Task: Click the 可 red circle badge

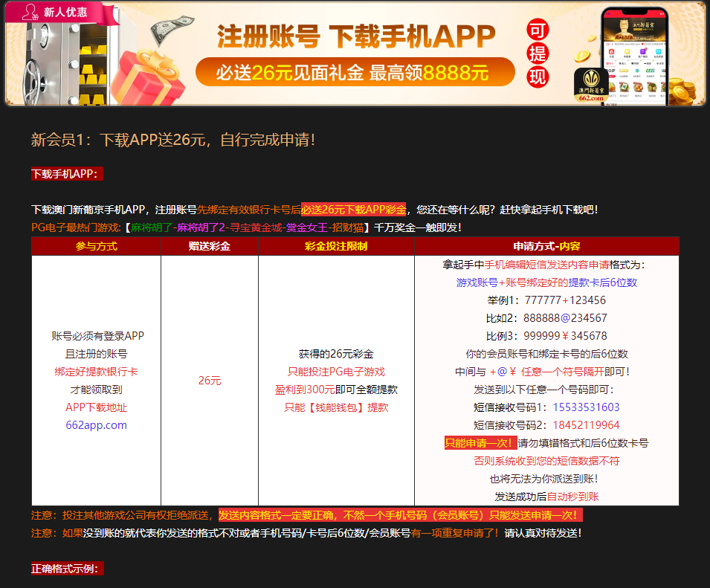Action: click(538, 30)
